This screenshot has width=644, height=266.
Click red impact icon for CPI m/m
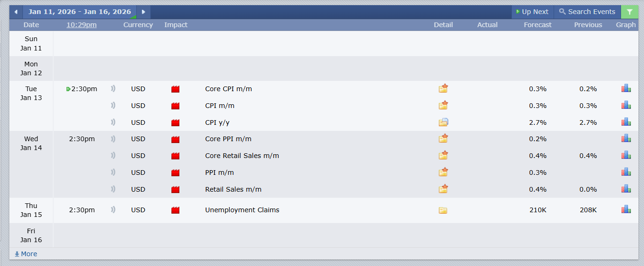(x=176, y=106)
